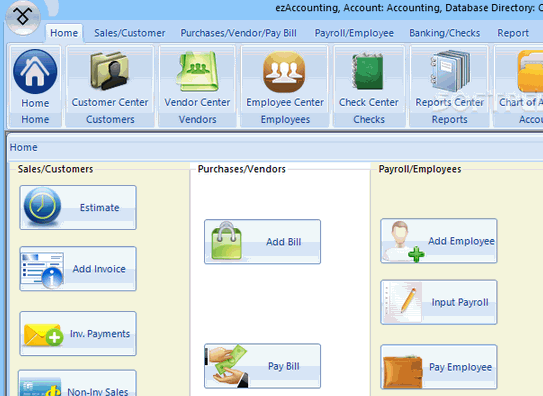Click the Sales/Customers section heading
Screen dimensions: 543x396
(x=55, y=169)
